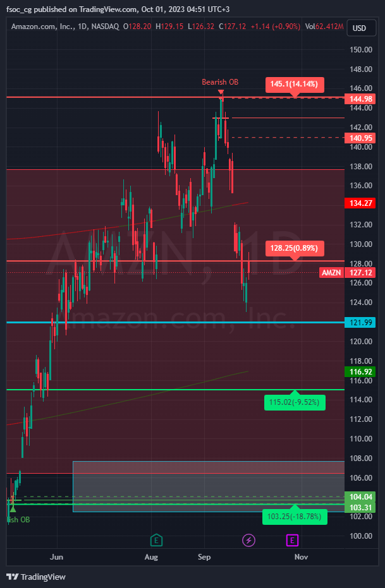This screenshot has width=385, height=588.
Task: Click the 115.02(-9.52%) green callout
Action: 294,402
